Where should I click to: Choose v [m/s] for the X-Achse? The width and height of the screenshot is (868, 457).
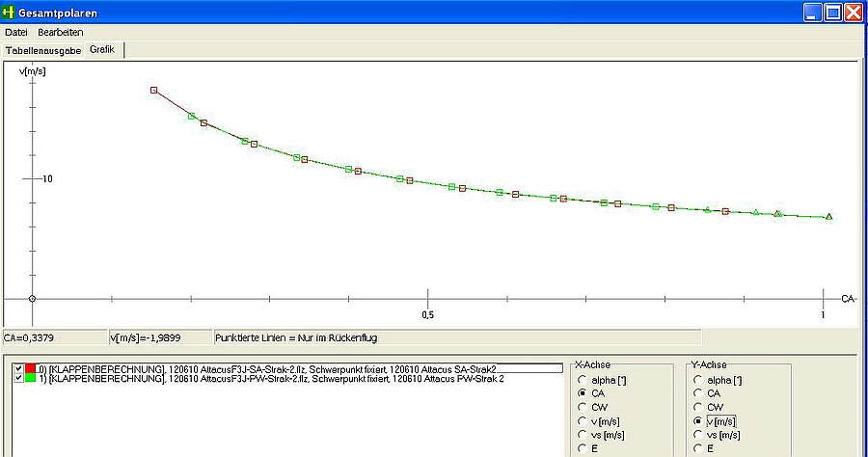click(583, 421)
